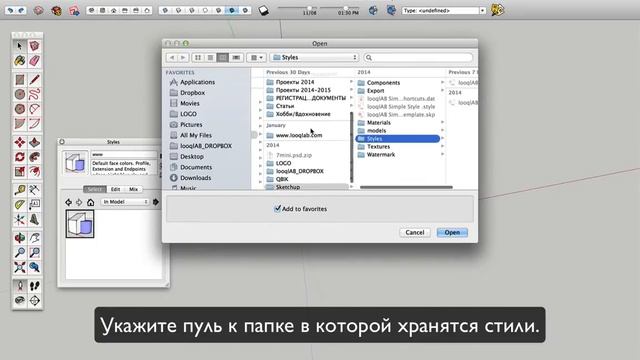This screenshot has width=640, height=360.
Task: Select the Protractor tool
Action: (x=20, y=205)
